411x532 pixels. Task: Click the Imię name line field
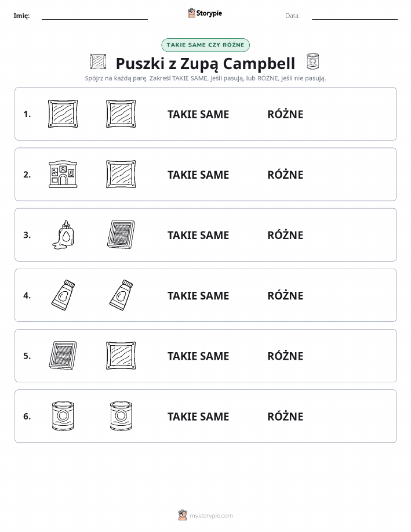(x=94, y=16)
